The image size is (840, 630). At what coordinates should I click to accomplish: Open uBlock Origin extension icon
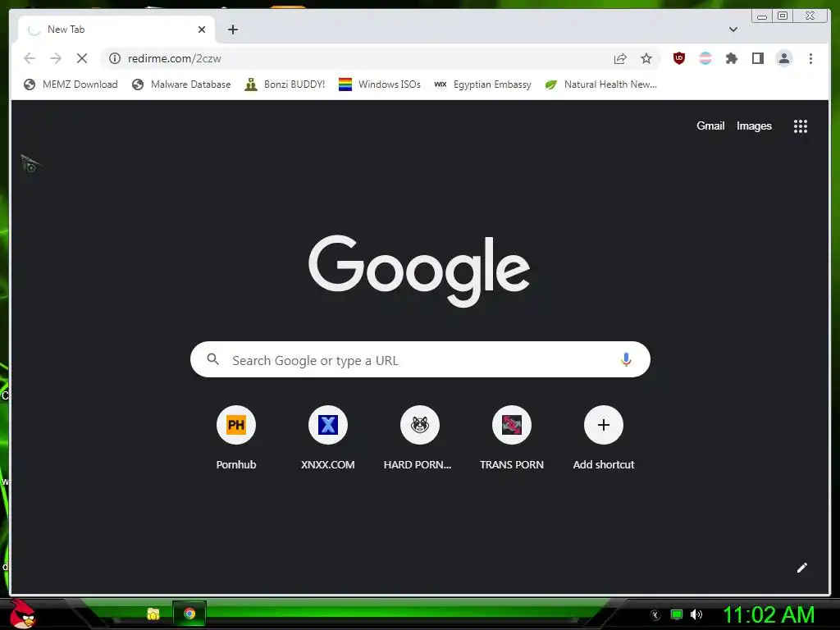coord(679,58)
